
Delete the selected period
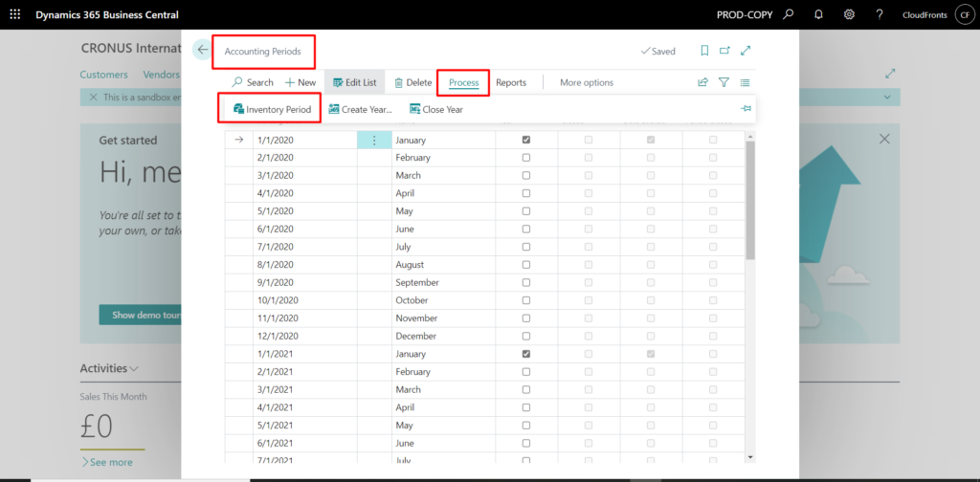click(412, 82)
